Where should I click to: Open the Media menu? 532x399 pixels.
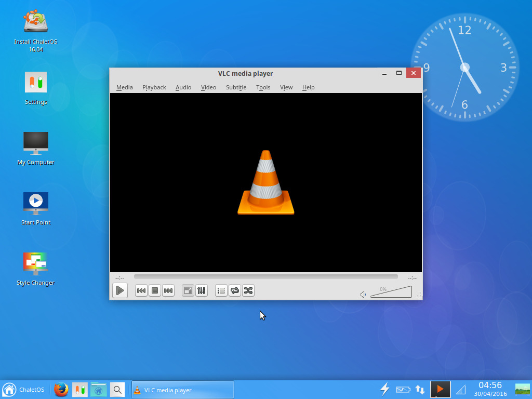tap(124, 87)
